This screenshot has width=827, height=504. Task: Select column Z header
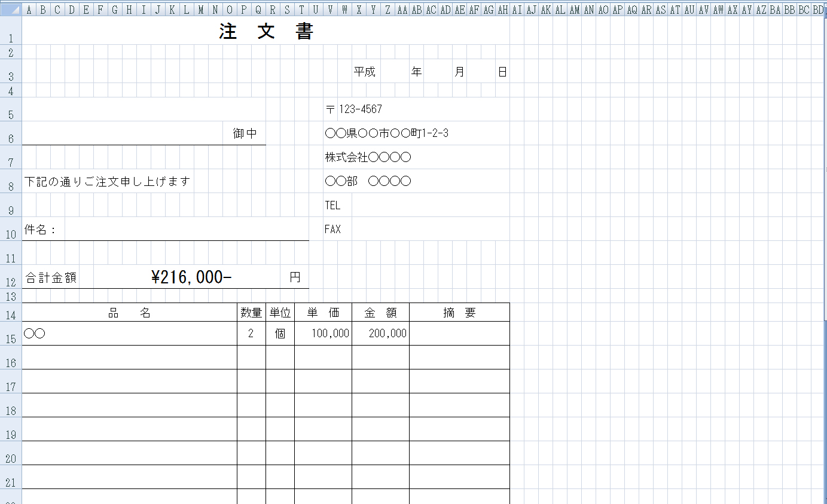pos(387,10)
